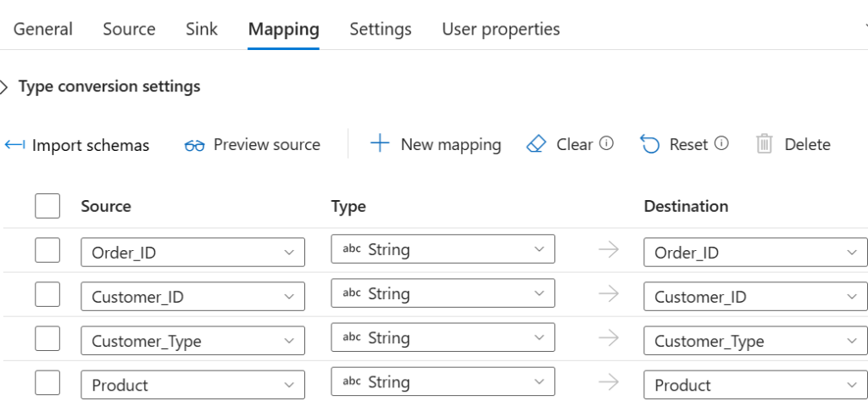Screen dimensions: 868x401
Task: Select the Customer_Type row checkbox
Action: 47,339
